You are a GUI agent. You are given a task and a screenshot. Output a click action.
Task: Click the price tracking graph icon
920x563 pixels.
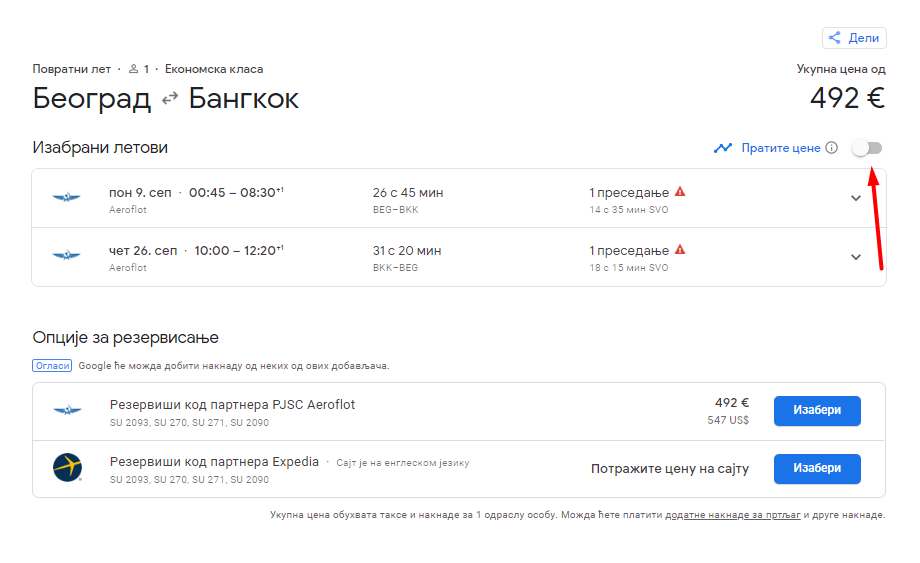coord(723,148)
